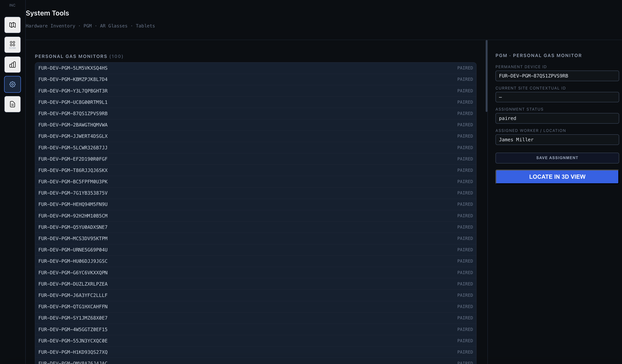Click PAIRED status of FUR-DEV-PGM-Y3L7QPBGHT3R
The image size is (622, 364).
click(x=465, y=91)
